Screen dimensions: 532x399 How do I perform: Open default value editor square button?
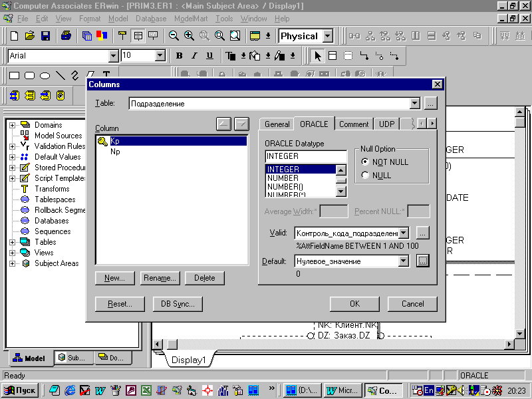pyautogui.click(x=423, y=261)
